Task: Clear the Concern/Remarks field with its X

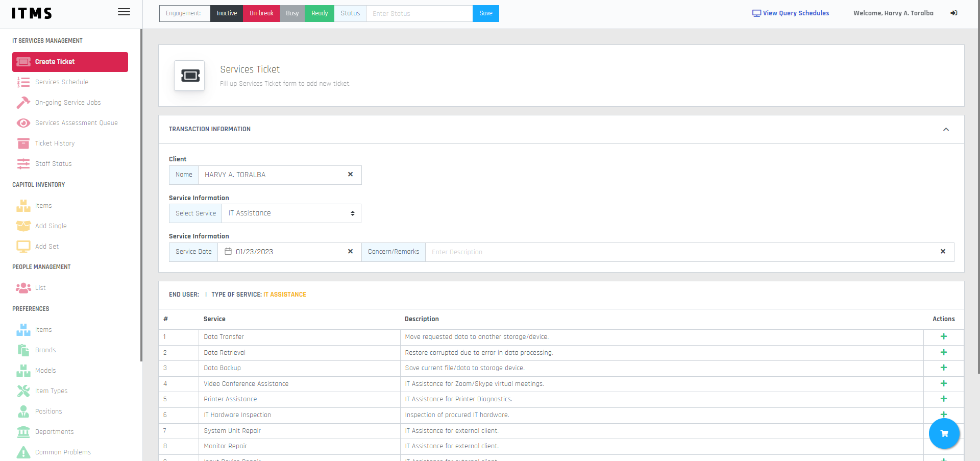Action: (943, 252)
